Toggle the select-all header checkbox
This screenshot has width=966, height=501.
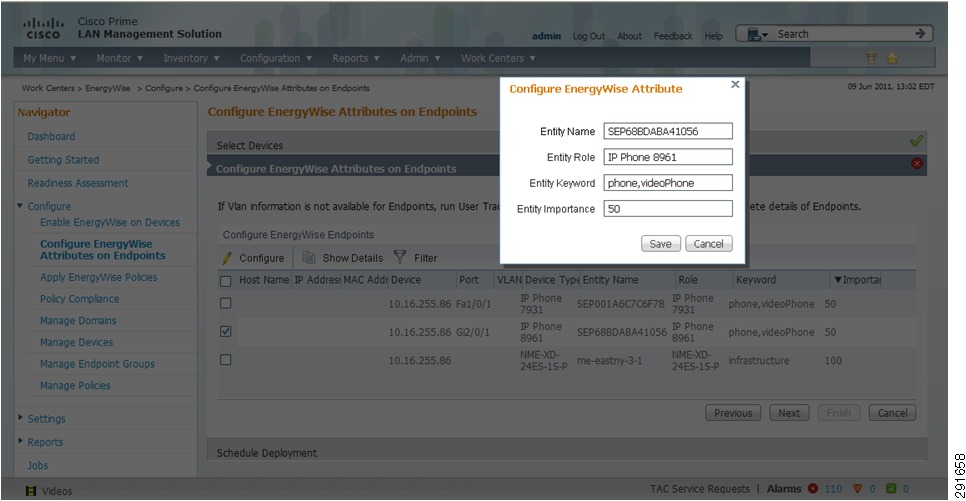coord(225,281)
